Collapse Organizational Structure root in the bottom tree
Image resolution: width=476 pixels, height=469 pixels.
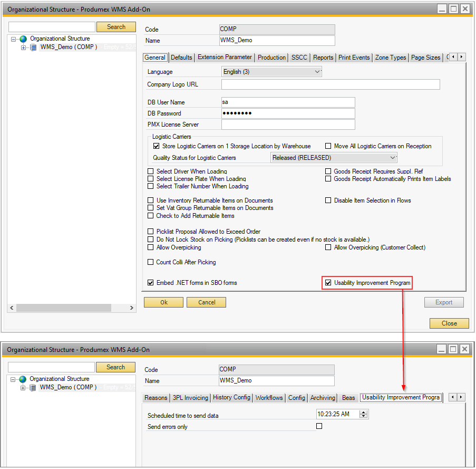(13, 379)
